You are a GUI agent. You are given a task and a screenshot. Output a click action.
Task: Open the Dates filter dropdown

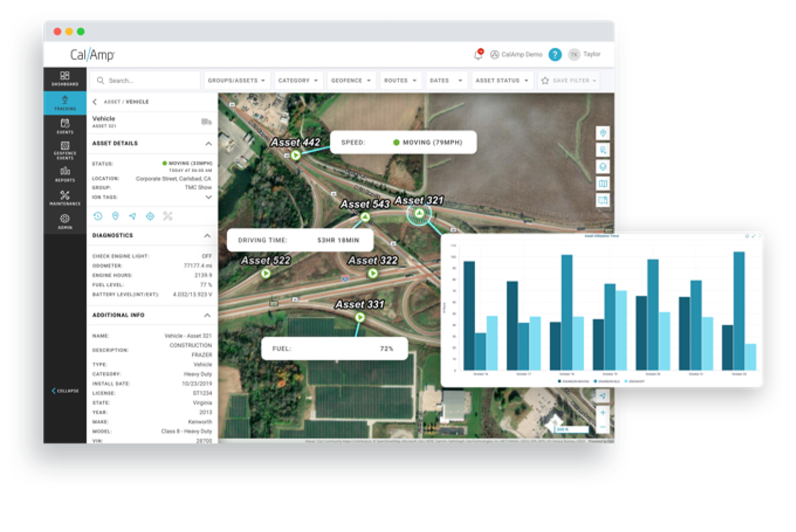click(x=445, y=80)
